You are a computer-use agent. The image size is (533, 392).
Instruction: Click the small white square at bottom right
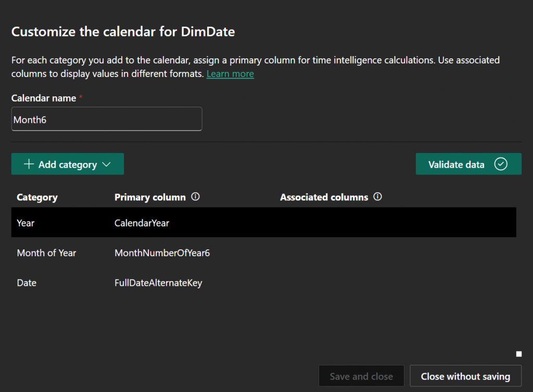pos(518,355)
